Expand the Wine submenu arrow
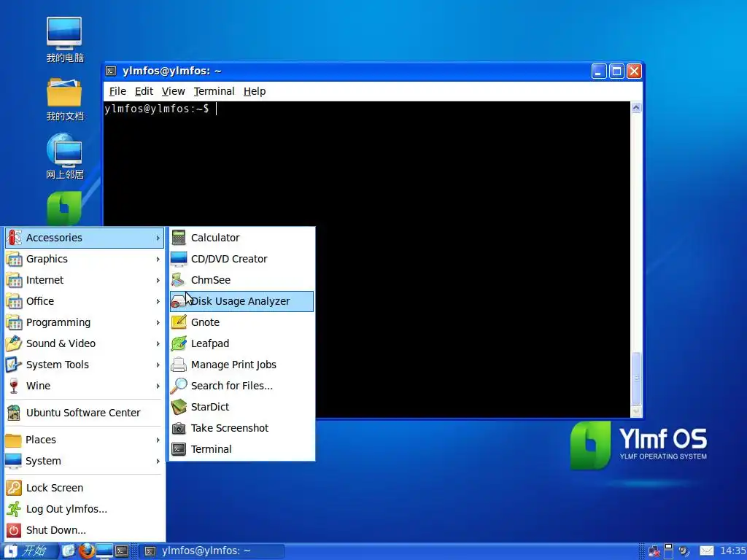The height and width of the screenshot is (560, 747). pos(158,386)
